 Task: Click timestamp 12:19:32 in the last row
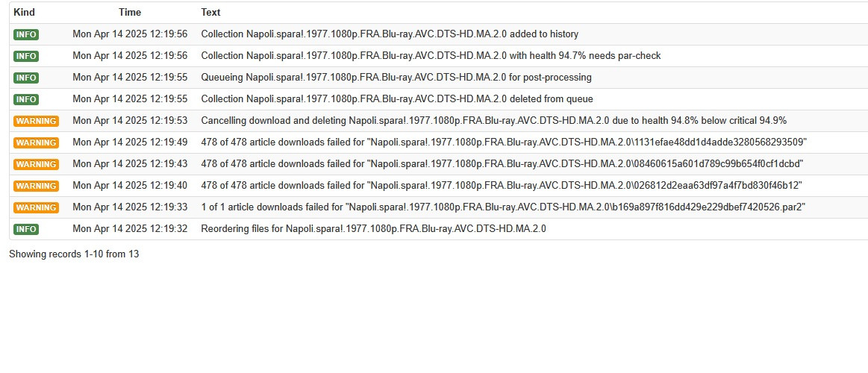[x=130, y=228]
